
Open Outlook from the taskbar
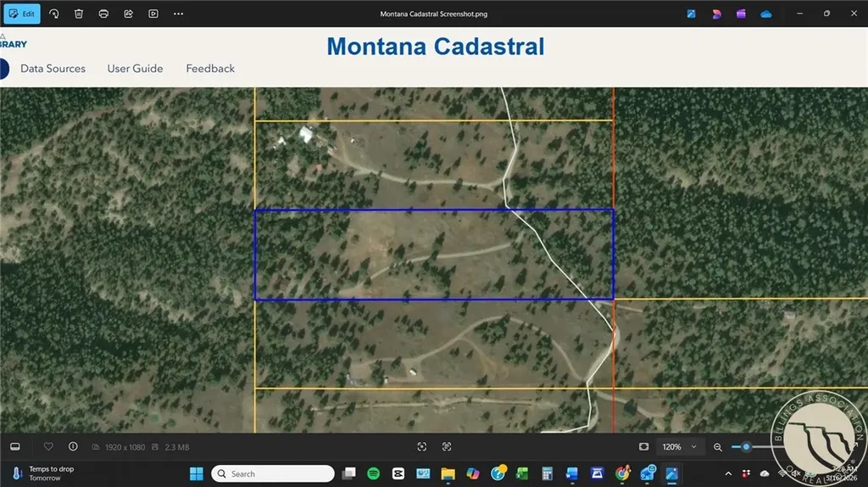coord(647,473)
